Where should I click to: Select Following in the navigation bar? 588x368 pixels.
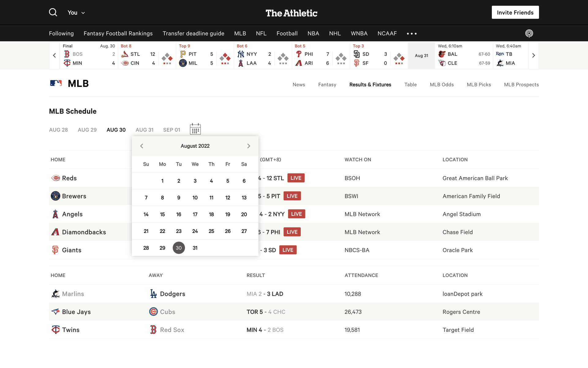coord(61,33)
